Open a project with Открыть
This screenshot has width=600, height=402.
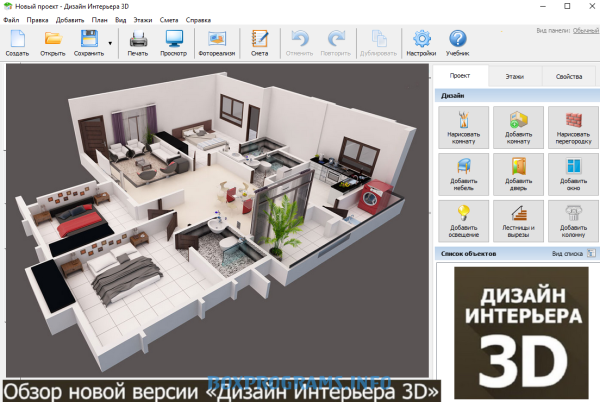pyautogui.click(x=53, y=43)
